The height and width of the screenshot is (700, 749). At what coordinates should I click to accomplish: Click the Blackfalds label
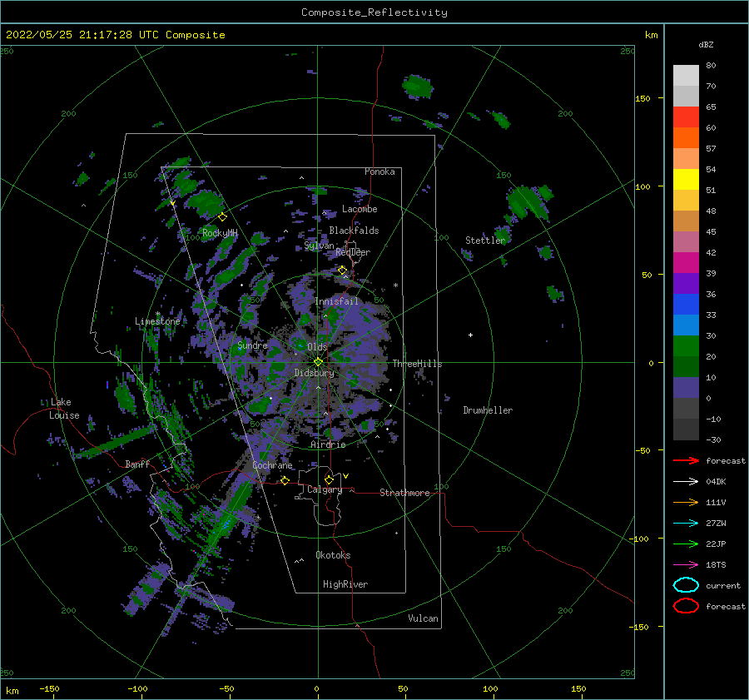tap(354, 231)
